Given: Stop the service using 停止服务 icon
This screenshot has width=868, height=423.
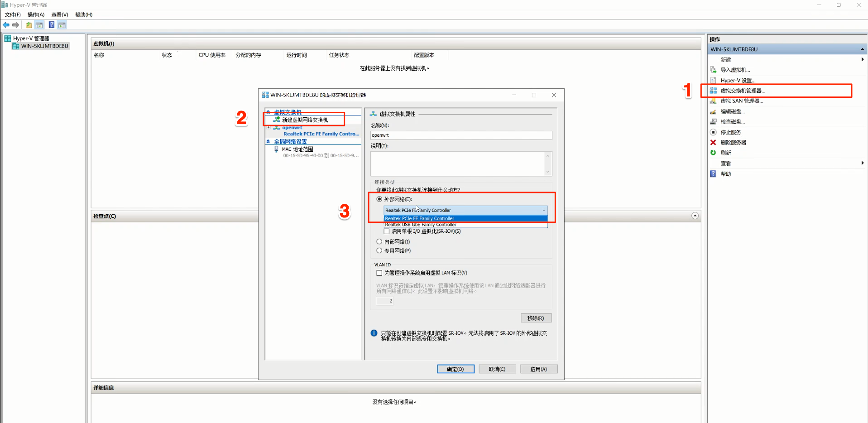Looking at the screenshot, I should pos(713,132).
